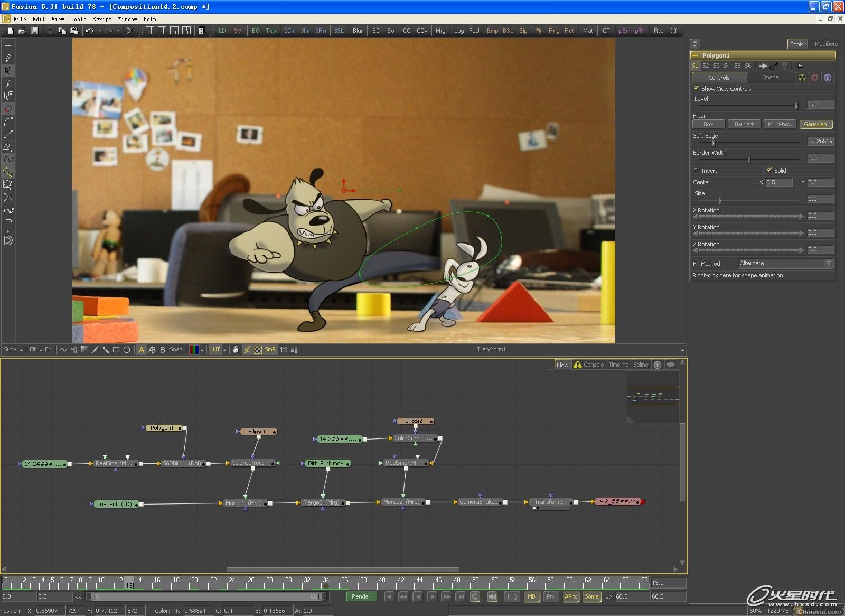Click the Open file folder icon
The width and height of the screenshot is (845, 616).
(x=22, y=31)
